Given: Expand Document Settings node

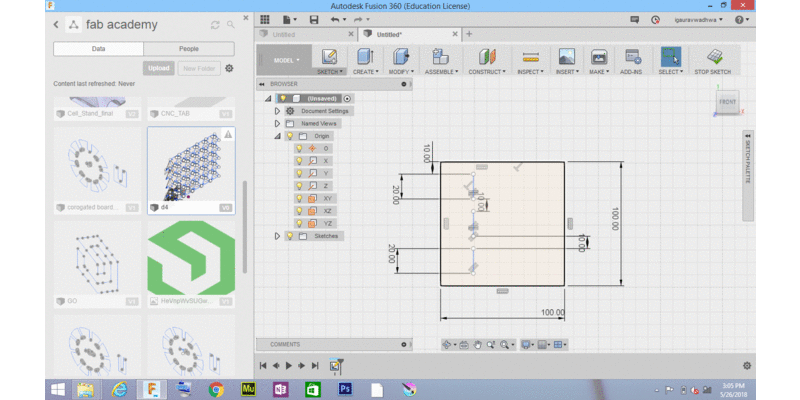Looking at the screenshot, I should tap(277, 111).
